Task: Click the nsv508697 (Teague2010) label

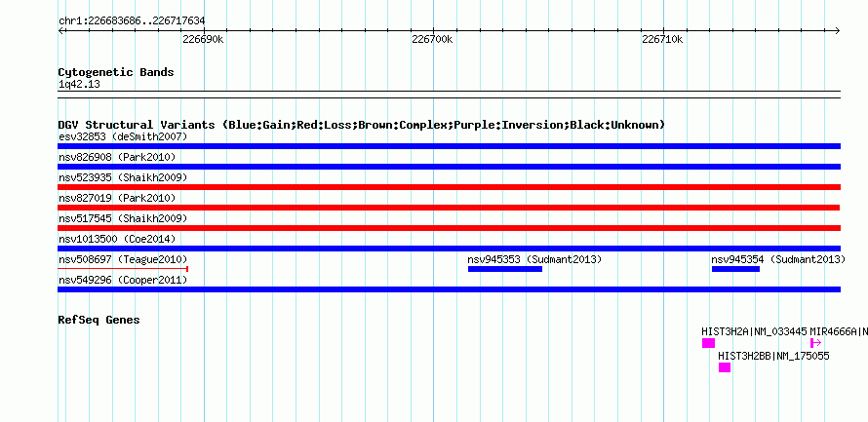Action: (x=123, y=259)
